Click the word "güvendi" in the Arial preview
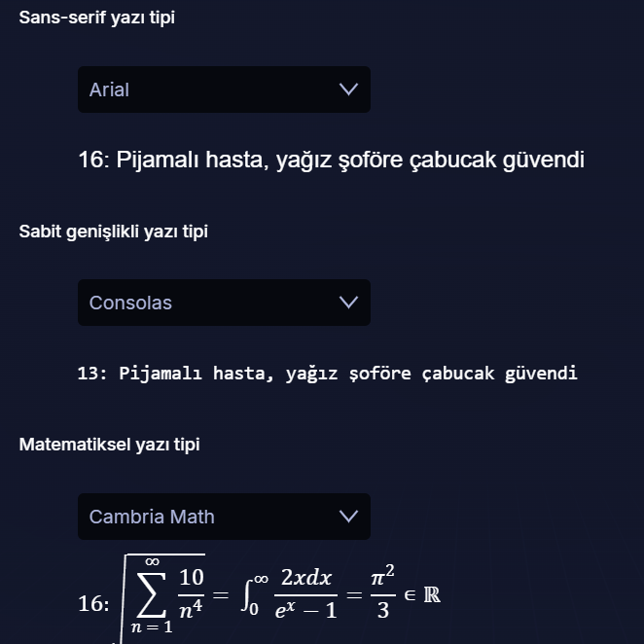Viewport: 644px width, 644px height. click(x=543, y=160)
